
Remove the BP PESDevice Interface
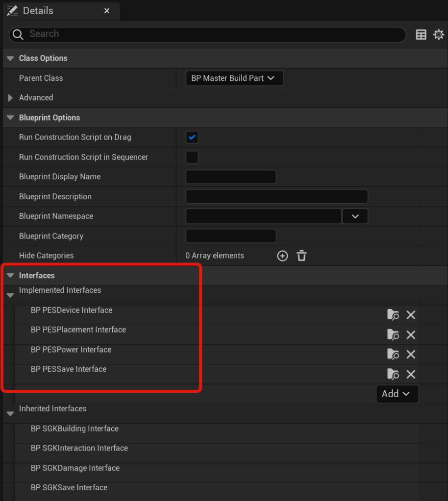(x=411, y=315)
